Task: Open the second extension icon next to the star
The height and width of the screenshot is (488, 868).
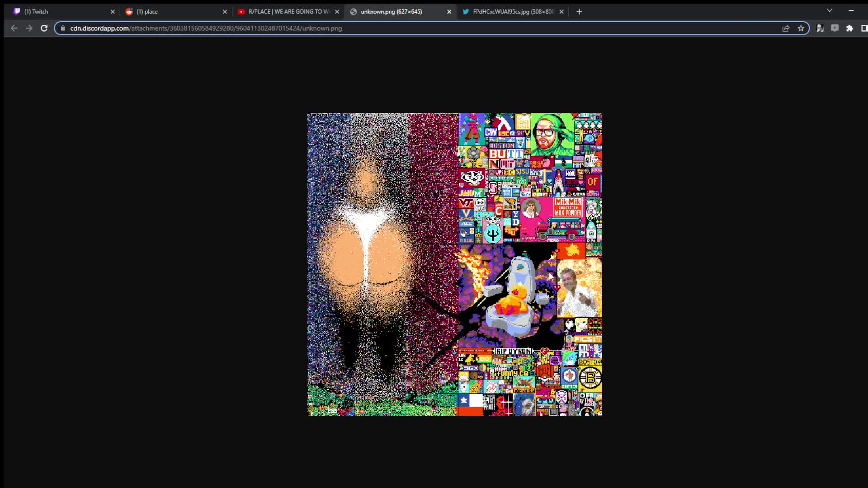Action: pos(835,28)
